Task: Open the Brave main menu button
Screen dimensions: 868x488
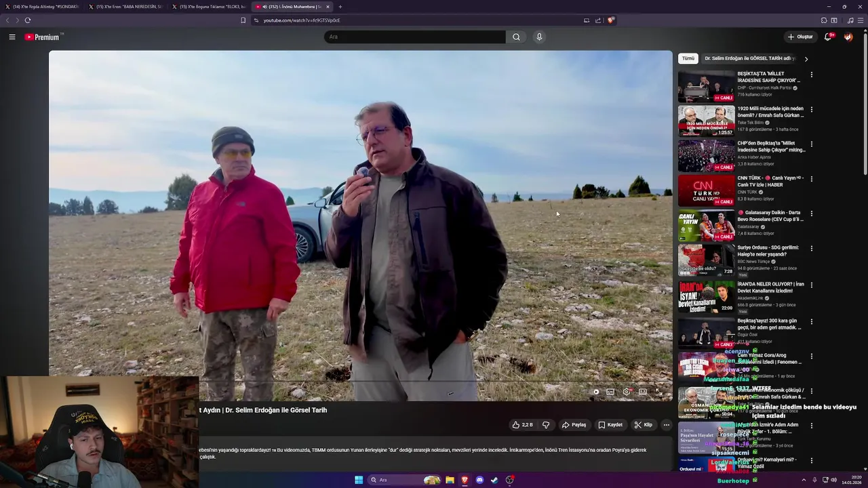Action: pyautogui.click(x=861, y=20)
